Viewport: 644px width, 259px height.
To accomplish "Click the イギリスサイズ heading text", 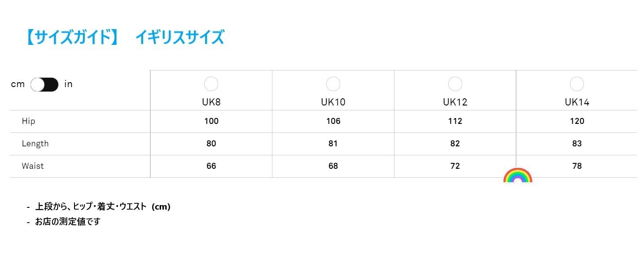I will 180,37.
